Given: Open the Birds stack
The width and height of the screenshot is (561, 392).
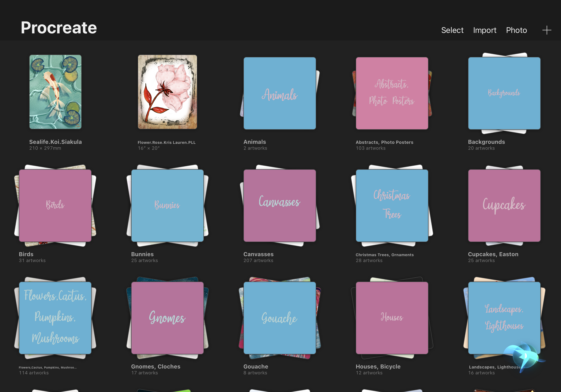Looking at the screenshot, I should coord(55,206).
